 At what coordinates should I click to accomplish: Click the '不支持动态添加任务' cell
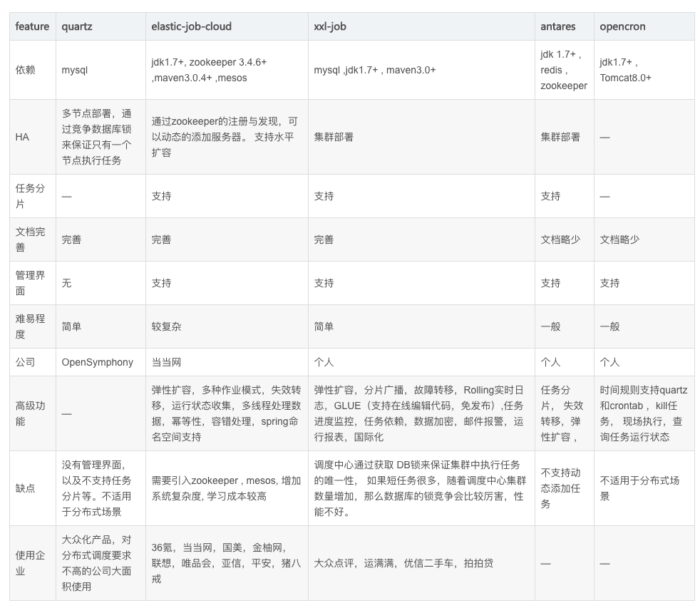pyautogui.click(x=565, y=488)
